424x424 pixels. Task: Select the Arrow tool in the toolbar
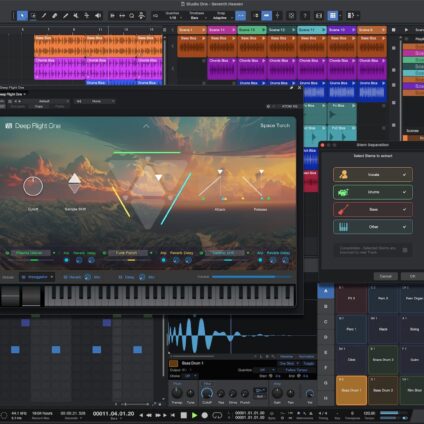[22, 16]
